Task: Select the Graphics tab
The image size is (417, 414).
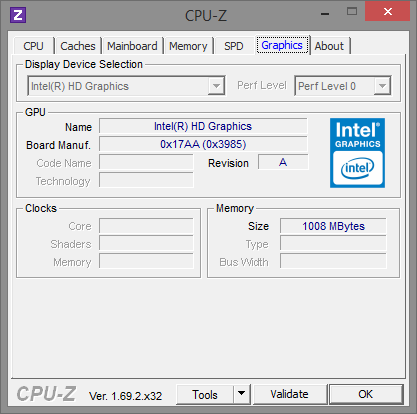Action: point(282,45)
